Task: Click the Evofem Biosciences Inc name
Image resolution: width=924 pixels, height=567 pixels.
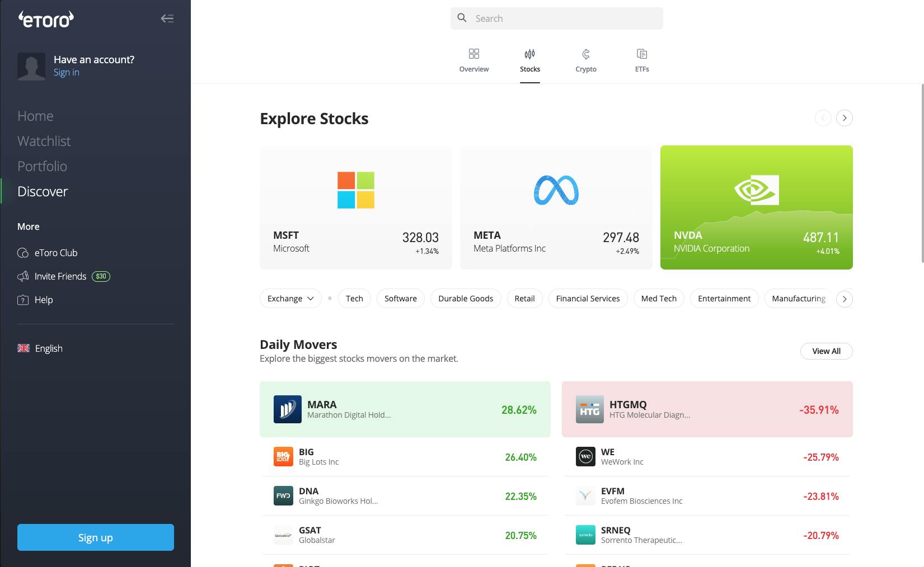Action: [x=642, y=501]
